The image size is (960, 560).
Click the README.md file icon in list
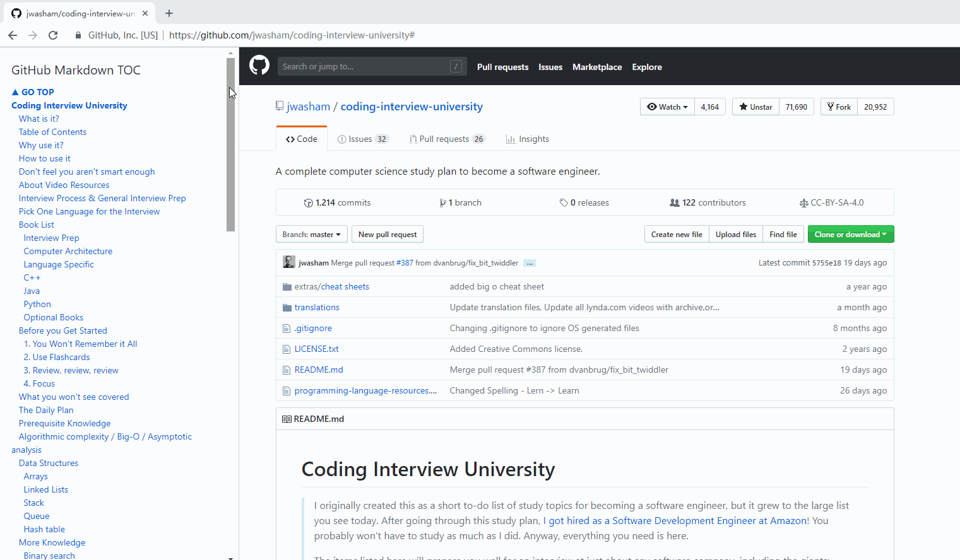click(x=287, y=370)
